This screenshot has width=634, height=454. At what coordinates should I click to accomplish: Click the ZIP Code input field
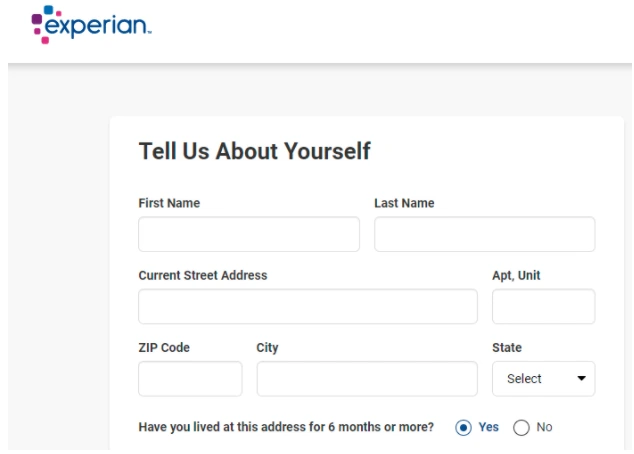pyautogui.click(x=190, y=379)
